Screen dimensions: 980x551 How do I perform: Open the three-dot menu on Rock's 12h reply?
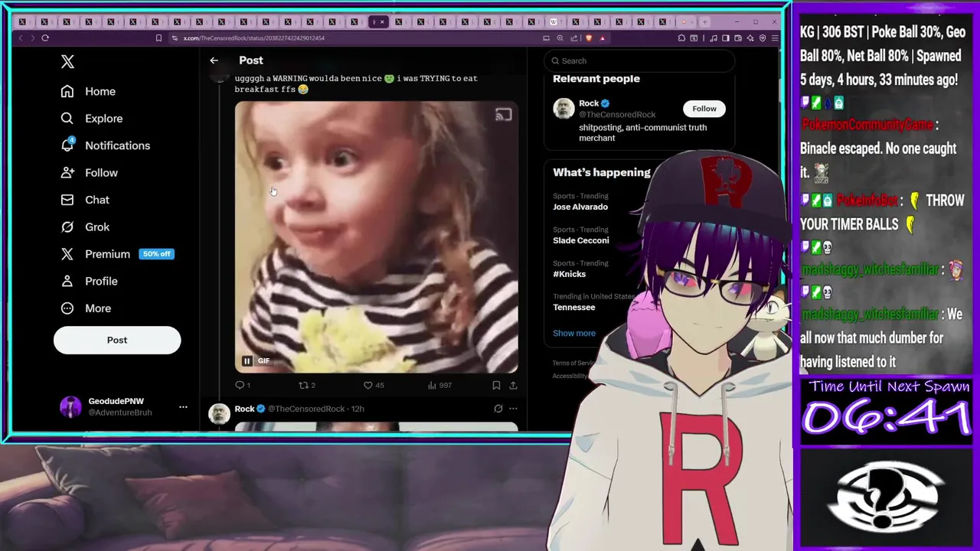pos(513,409)
